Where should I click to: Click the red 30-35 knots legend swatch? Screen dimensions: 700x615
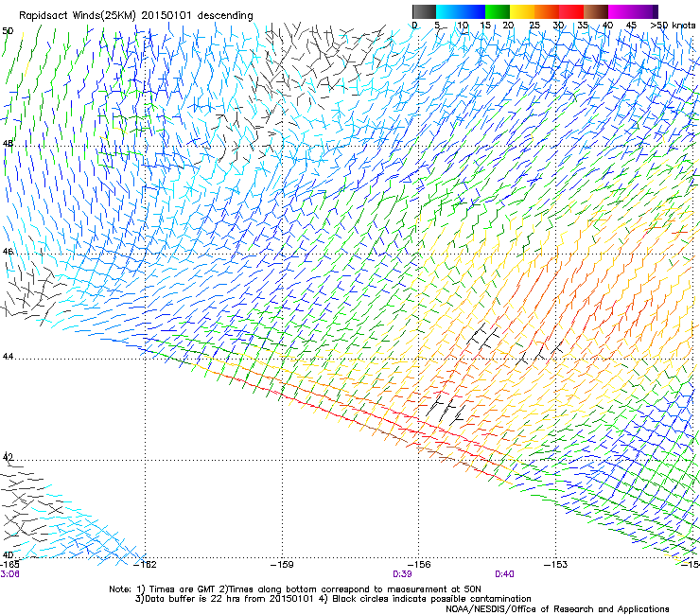[571, 11]
